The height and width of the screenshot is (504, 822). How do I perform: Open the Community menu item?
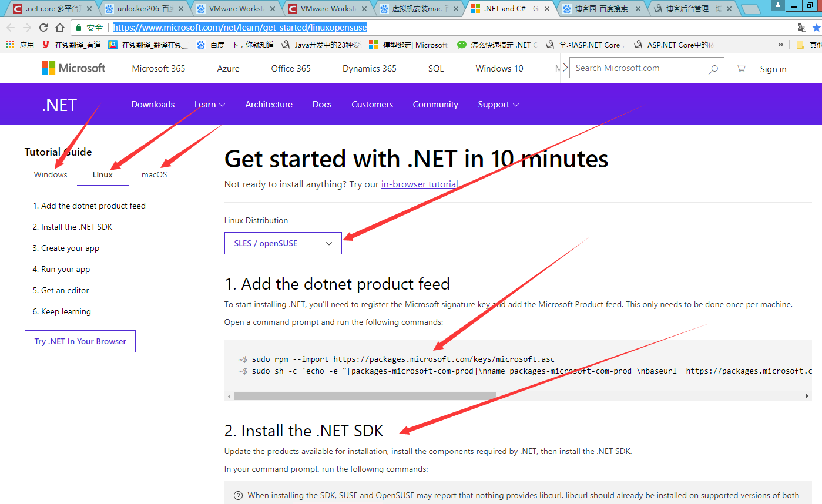click(435, 105)
